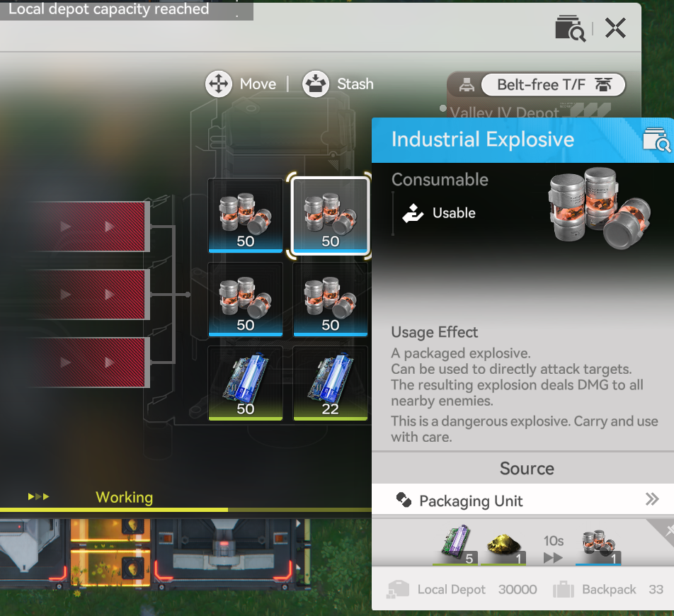Click the middle red blocked input belt slot

[x=88, y=295]
